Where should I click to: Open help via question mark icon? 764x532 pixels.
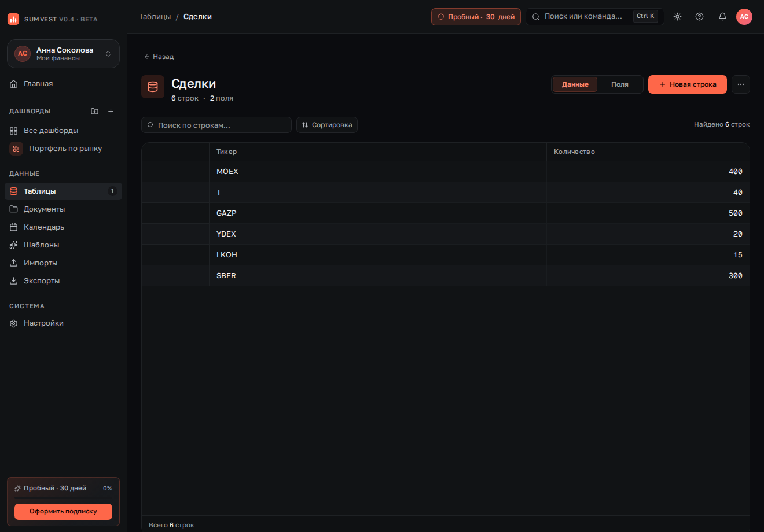point(699,17)
